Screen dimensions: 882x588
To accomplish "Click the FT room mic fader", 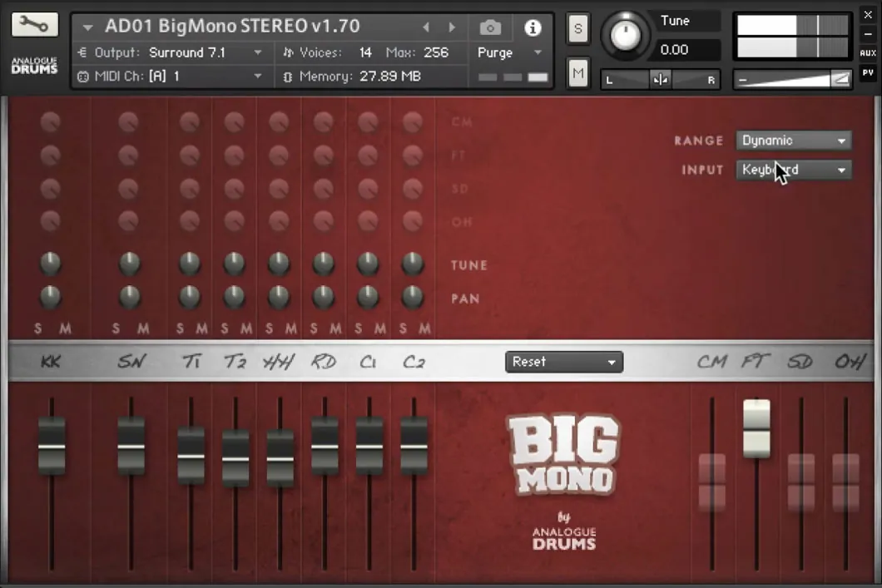I will point(756,428).
